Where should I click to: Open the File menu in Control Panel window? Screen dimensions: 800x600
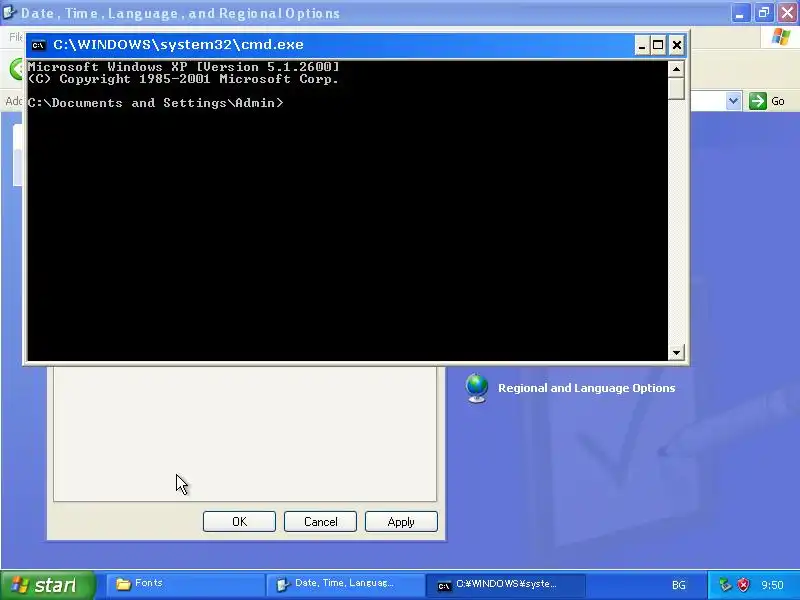tap(15, 37)
